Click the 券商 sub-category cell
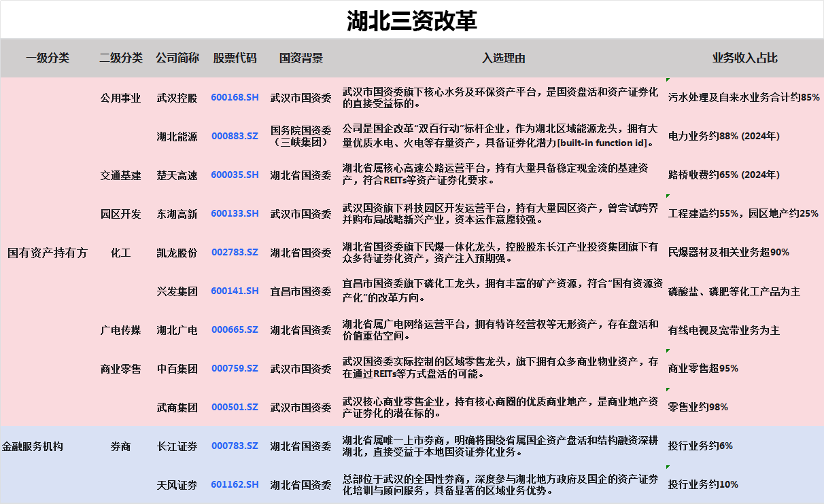 point(121,446)
